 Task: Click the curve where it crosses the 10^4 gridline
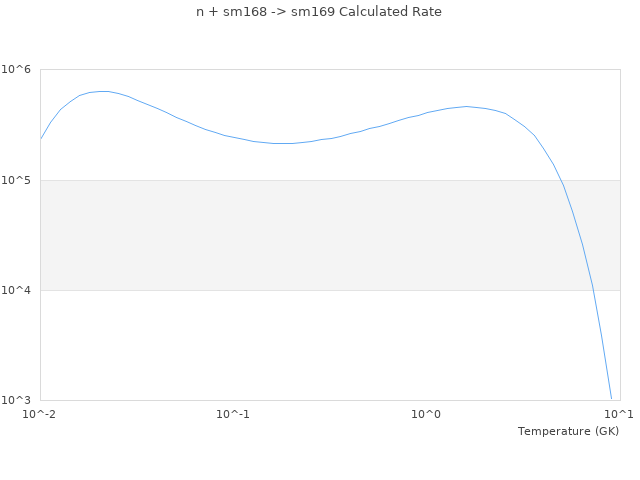pos(592,290)
